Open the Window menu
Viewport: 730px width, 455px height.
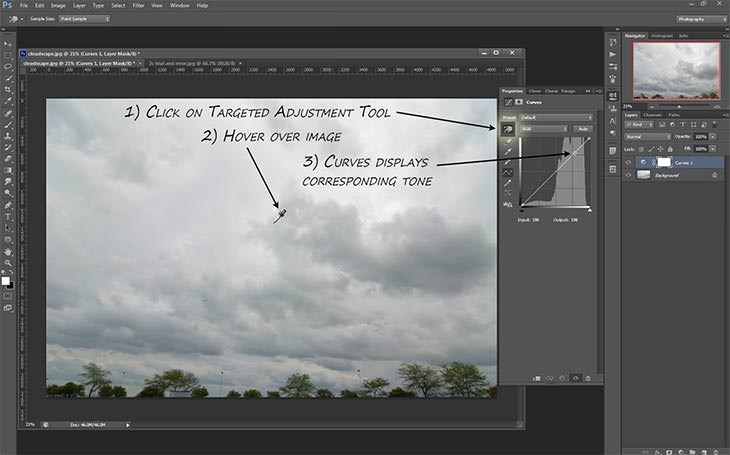(x=180, y=6)
